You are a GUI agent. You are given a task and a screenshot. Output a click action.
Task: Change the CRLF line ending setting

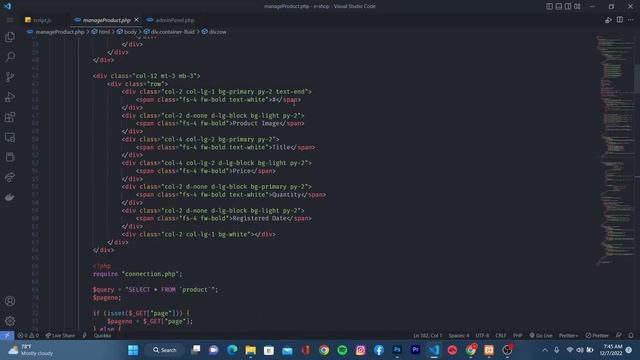coord(501,336)
